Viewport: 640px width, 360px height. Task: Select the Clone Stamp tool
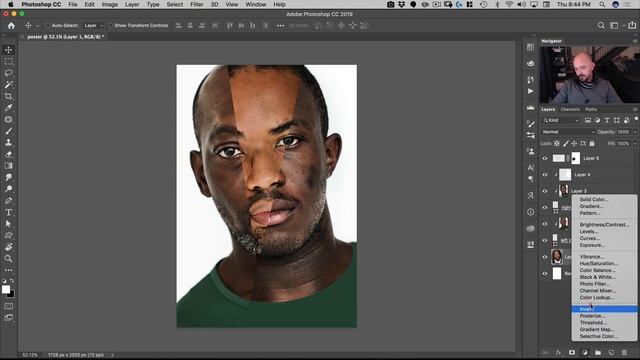pos(8,143)
